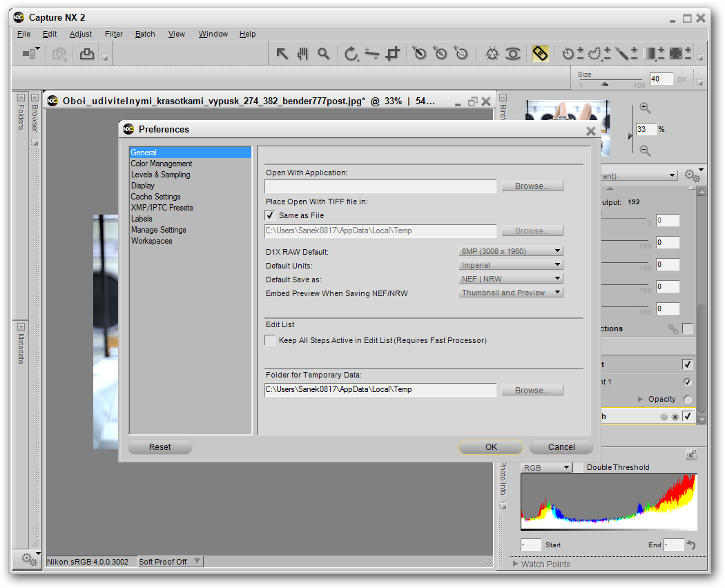Viewport: 725px width, 588px height.
Task: Select Color Management in preferences list
Action: point(162,164)
